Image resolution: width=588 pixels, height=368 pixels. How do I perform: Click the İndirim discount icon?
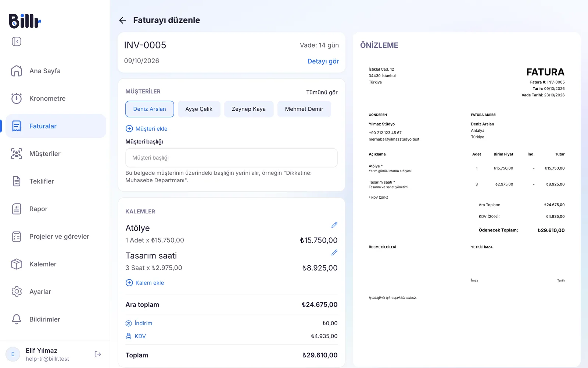(x=129, y=323)
